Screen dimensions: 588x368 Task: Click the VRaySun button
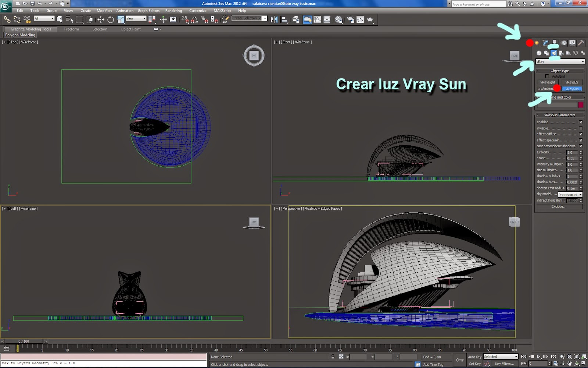(572, 89)
